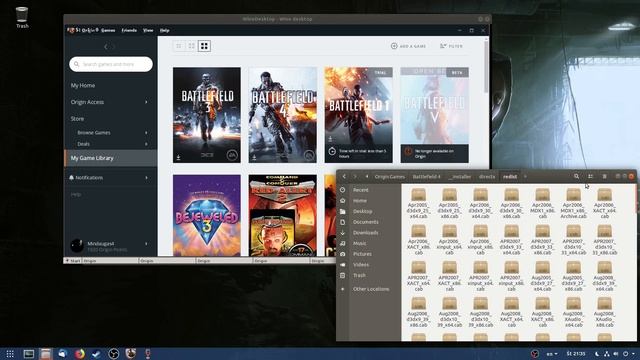Switch Origin library to large tile view

(204, 46)
